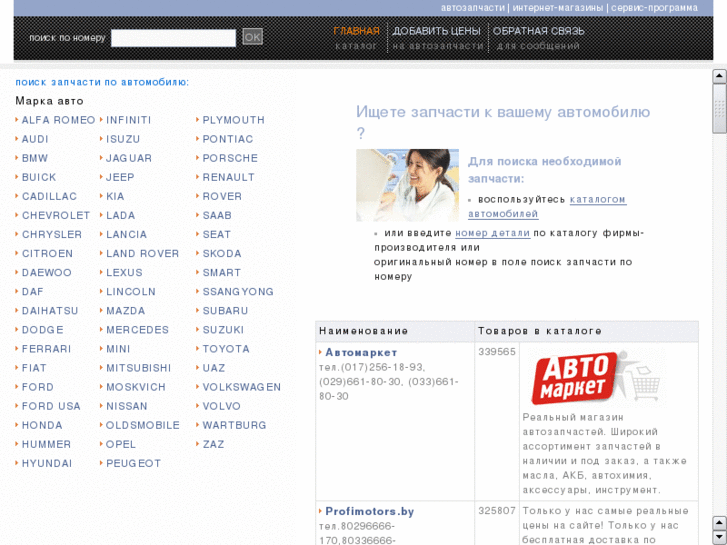This screenshot has height=545, width=727.
Task: Select KIA brand
Action: tap(115, 196)
